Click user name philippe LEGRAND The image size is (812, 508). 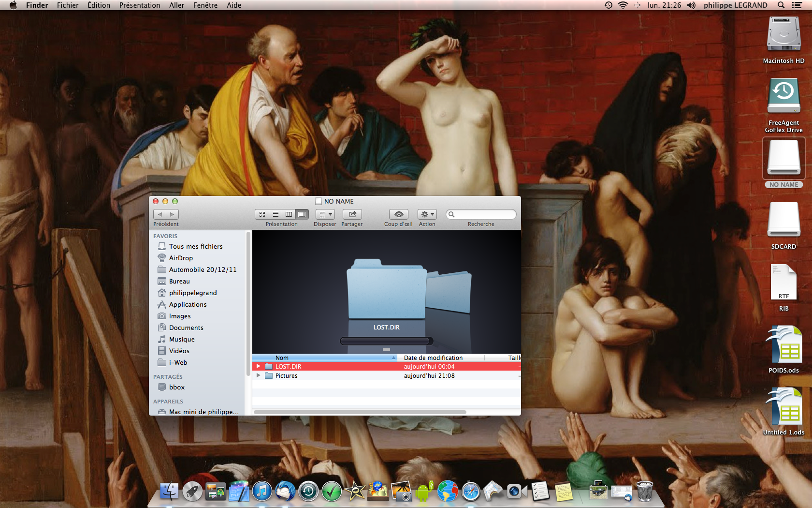click(735, 5)
